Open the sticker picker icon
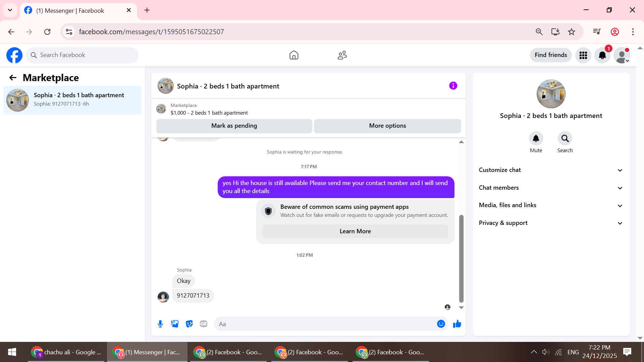 tap(189, 324)
